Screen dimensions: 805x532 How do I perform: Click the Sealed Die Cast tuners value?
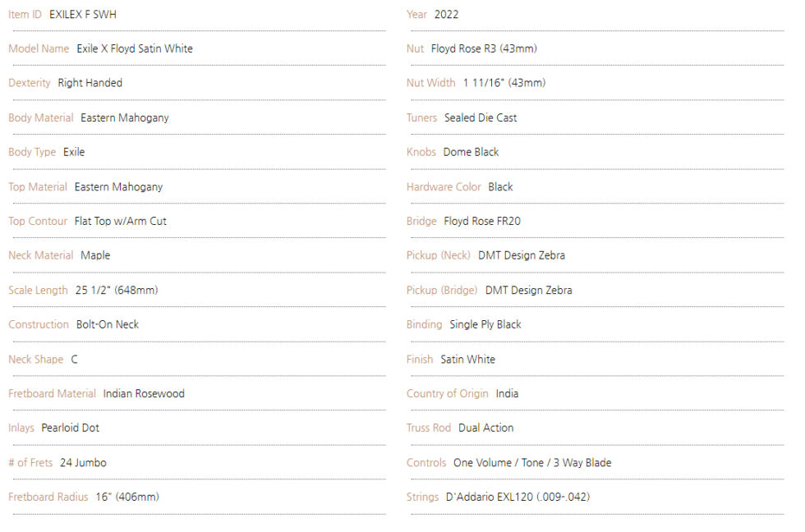click(x=480, y=118)
